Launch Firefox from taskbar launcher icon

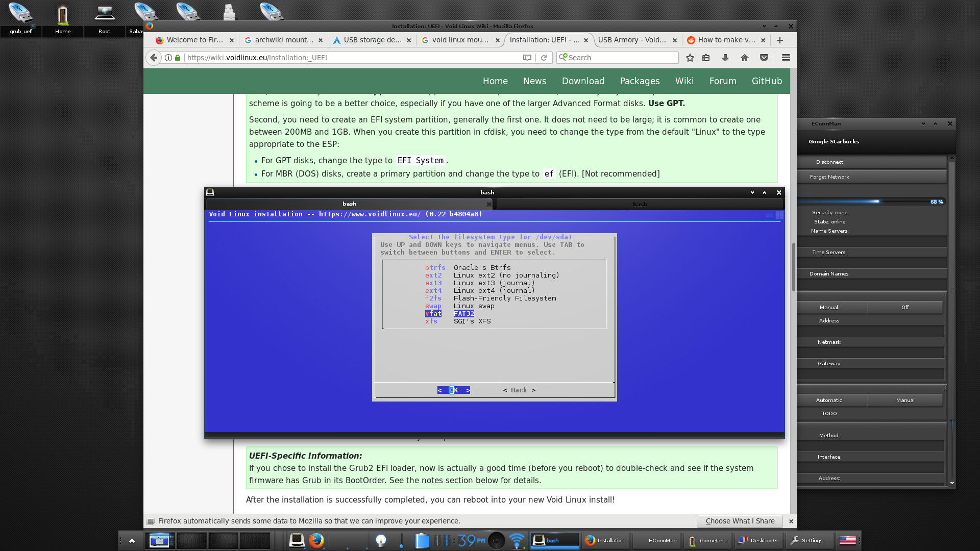316,540
